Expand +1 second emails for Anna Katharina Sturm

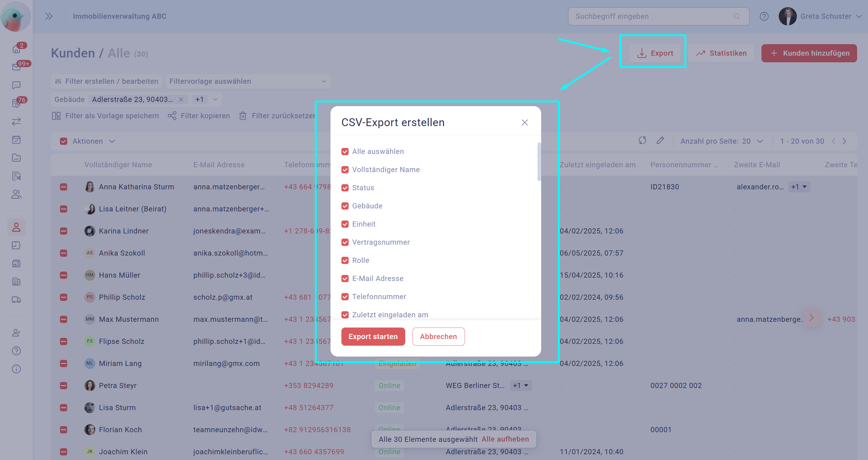799,187
